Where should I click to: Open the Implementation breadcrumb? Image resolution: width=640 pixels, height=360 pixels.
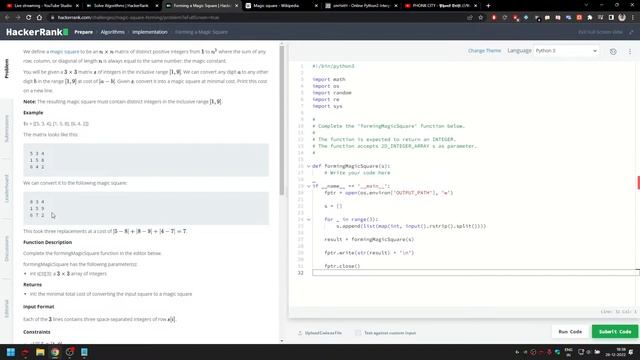(150, 32)
